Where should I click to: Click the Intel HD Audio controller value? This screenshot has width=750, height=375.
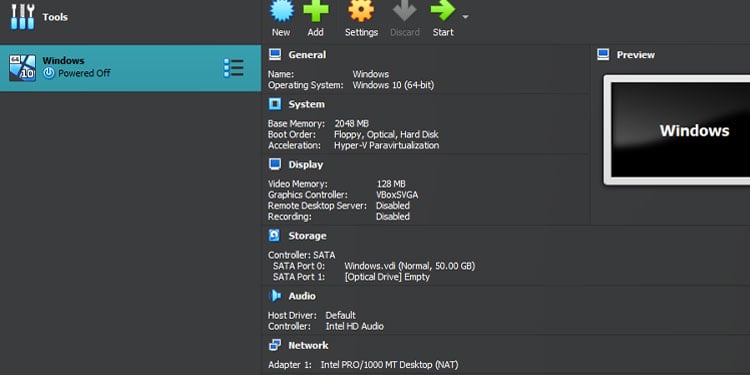pyautogui.click(x=354, y=326)
